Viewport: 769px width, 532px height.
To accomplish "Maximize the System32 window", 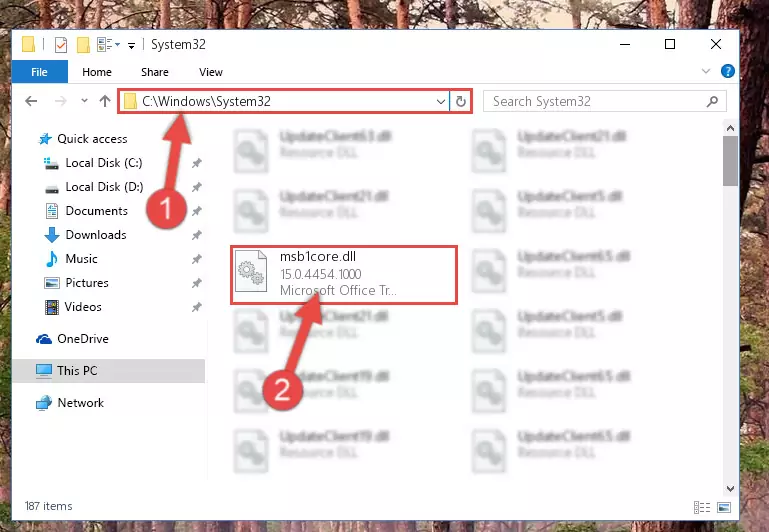I will [670, 45].
